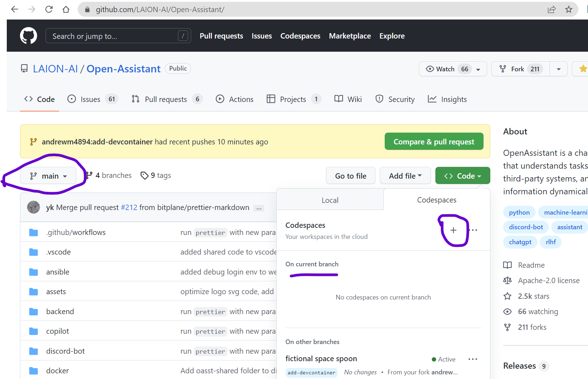
Task: Open codespaces settings three-dot menu
Action: 474,230
